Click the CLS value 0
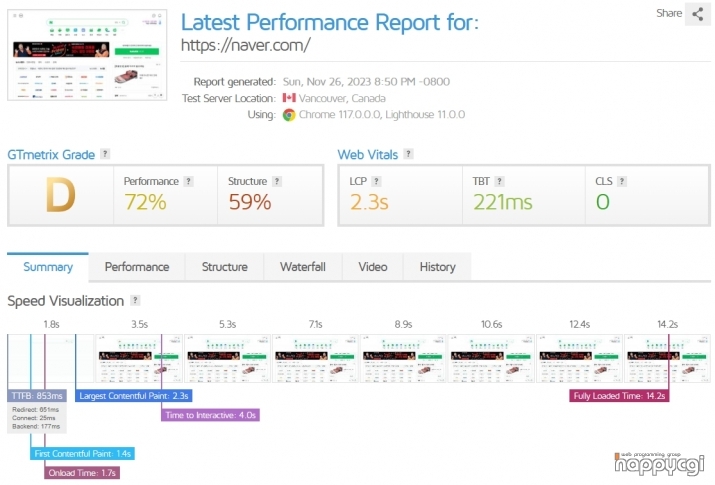 602,202
